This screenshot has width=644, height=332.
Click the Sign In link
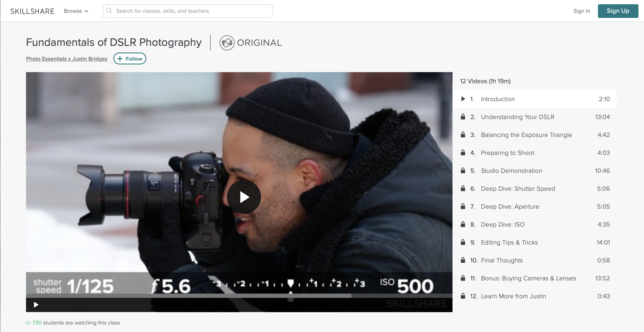[582, 11]
